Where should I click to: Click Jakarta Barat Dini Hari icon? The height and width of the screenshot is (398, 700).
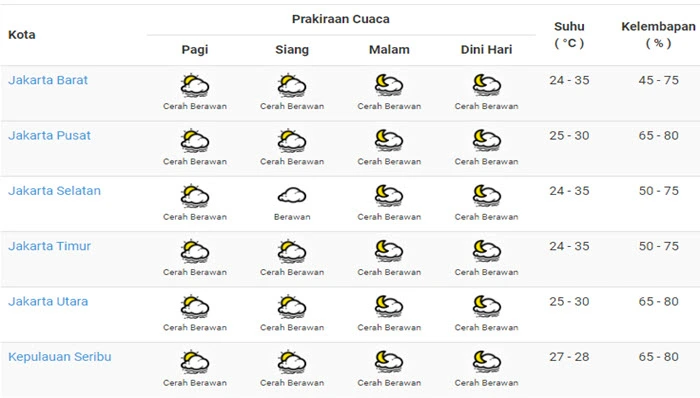coord(487,85)
